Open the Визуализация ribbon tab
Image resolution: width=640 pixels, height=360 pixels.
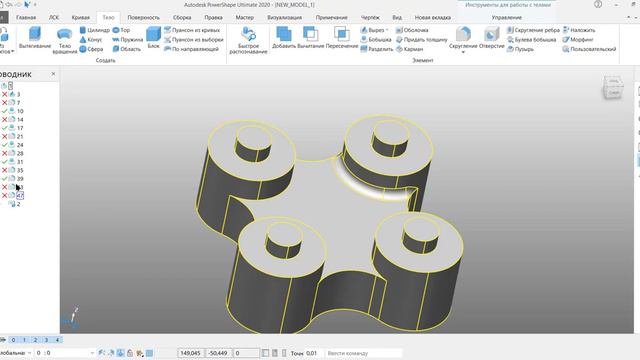pyautogui.click(x=284, y=18)
